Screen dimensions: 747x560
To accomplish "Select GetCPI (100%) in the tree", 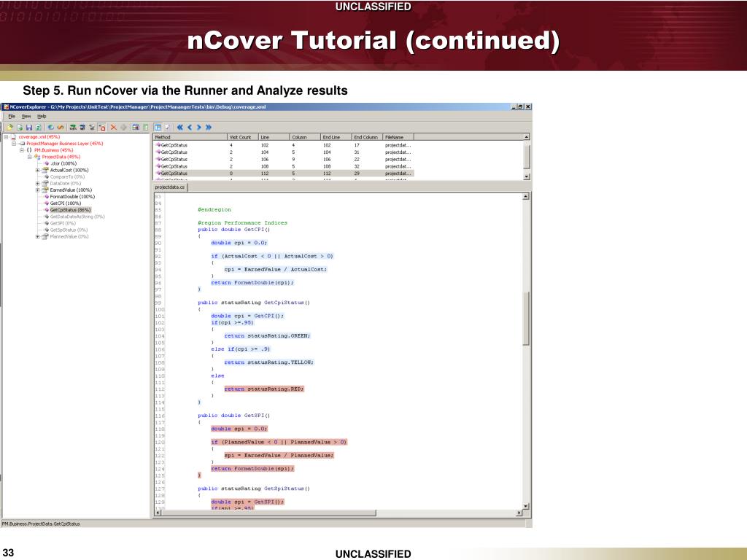I will point(65,203).
